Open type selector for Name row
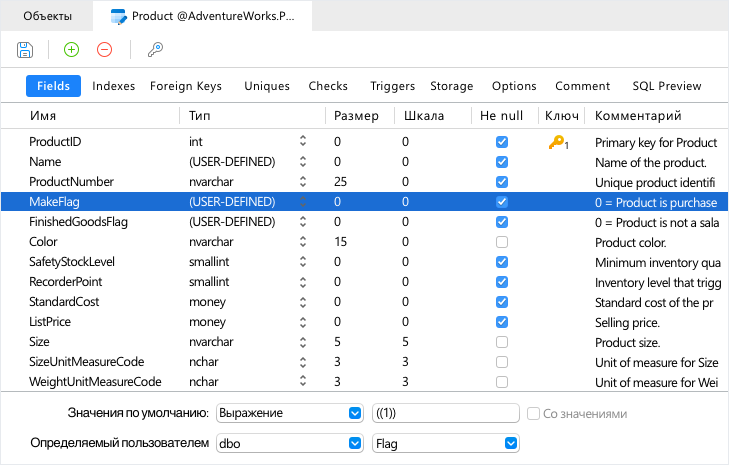729x465 pixels. coord(303,161)
